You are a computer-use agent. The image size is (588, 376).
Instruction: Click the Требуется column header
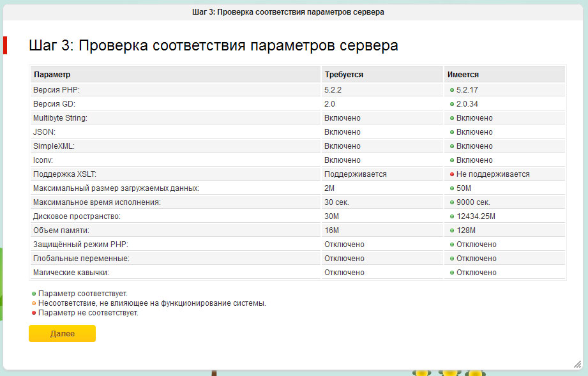343,75
